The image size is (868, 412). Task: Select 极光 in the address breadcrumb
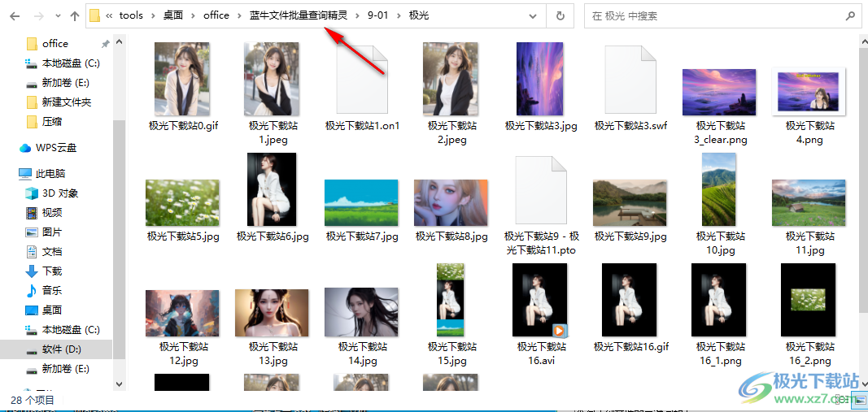click(x=418, y=15)
